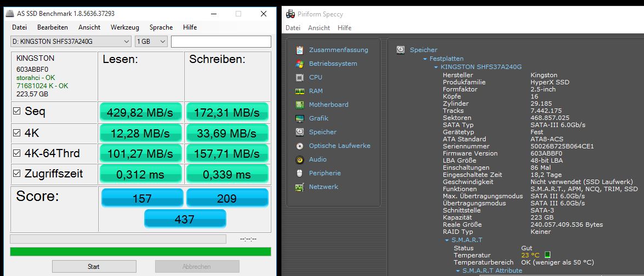Collapse the KINGSTON SHFS37A240G tree node
Screen dimensions: 644x276
436,67
